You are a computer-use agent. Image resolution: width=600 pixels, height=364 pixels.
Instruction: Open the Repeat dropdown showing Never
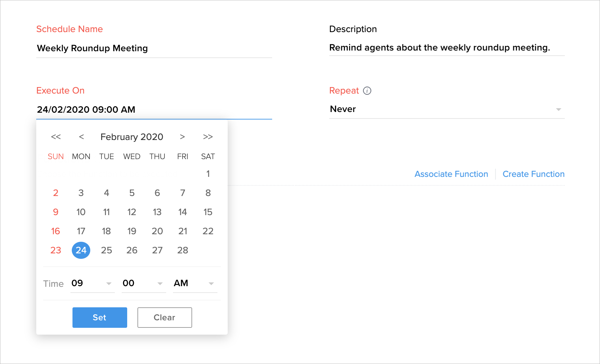click(x=447, y=109)
